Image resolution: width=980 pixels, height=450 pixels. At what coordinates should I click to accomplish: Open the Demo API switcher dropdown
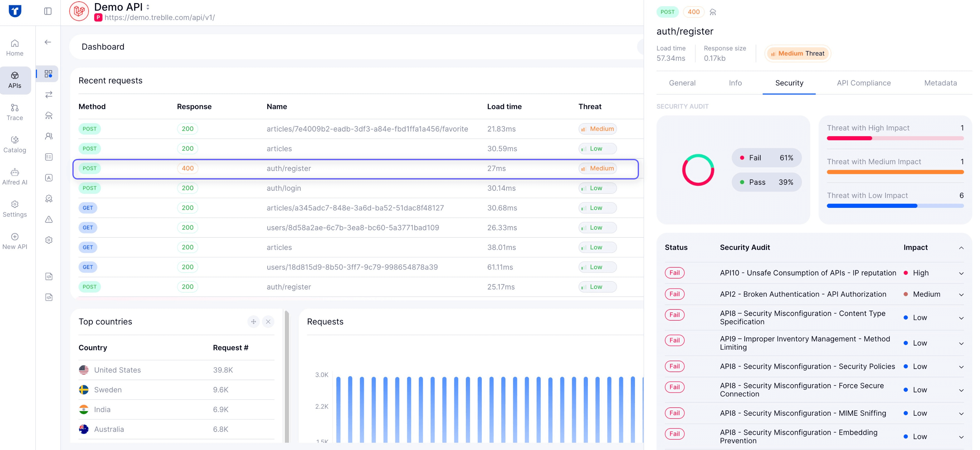click(x=148, y=7)
